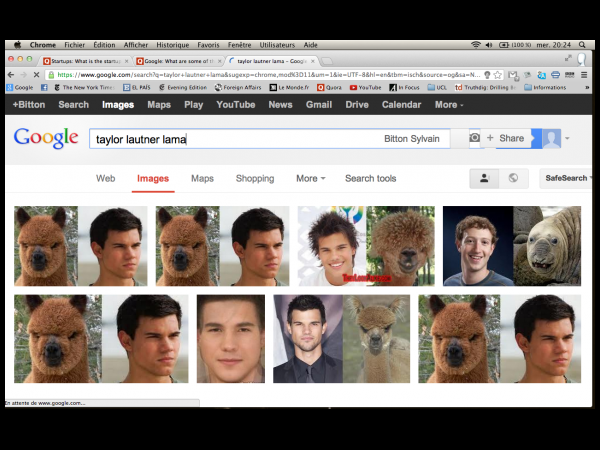Viewport: 600px width, 450px height.
Task: Open the Chrome hamburger menu icon
Action: 583,75
